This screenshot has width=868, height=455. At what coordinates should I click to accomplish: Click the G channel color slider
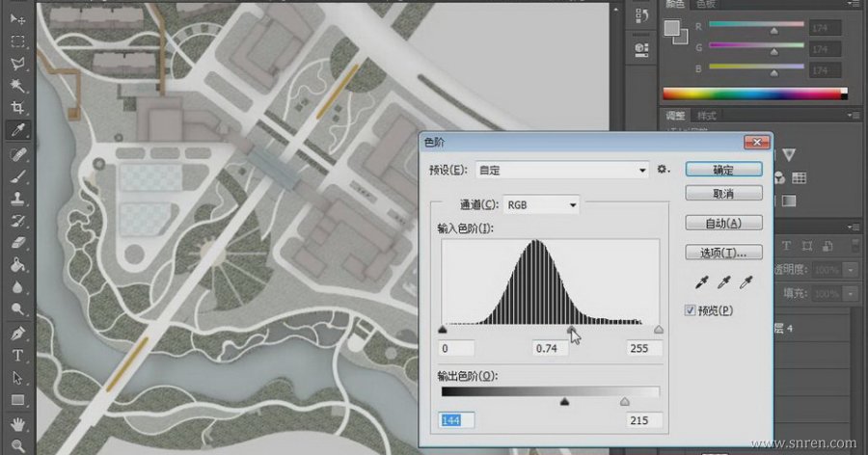click(773, 52)
